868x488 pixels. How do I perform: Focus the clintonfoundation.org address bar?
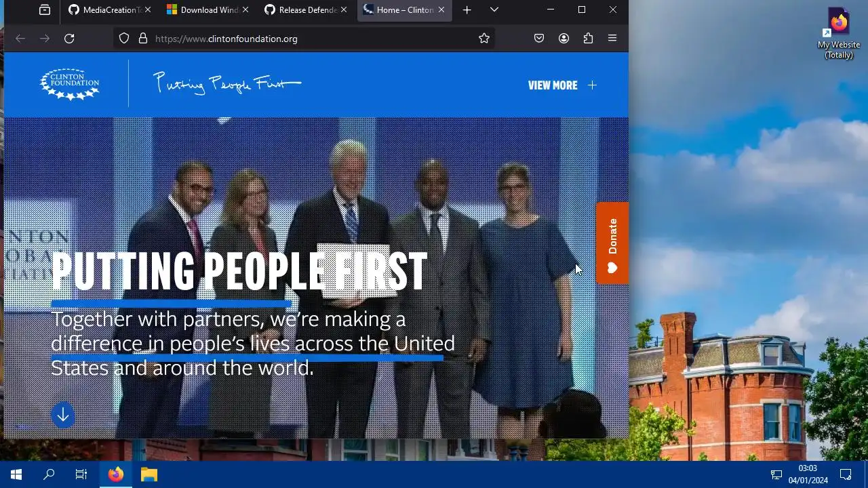pyautogui.click(x=305, y=39)
